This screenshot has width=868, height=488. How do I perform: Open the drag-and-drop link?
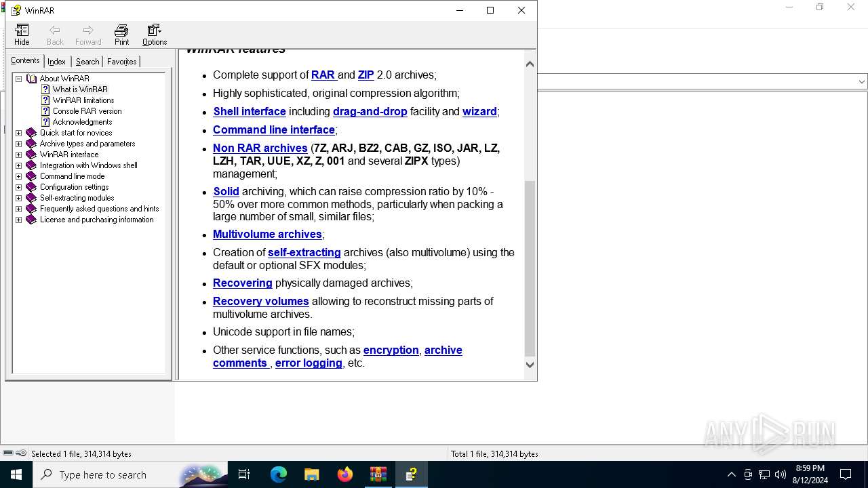click(370, 111)
